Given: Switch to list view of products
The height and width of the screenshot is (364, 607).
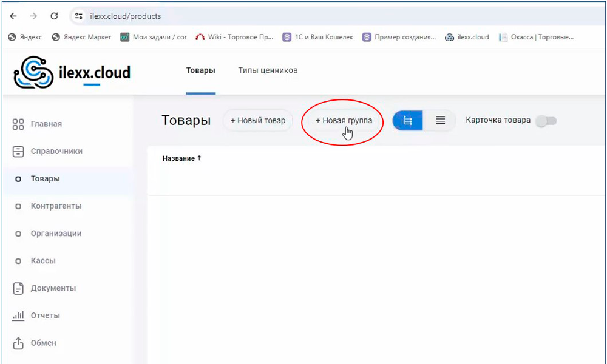Looking at the screenshot, I should click(x=441, y=121).
